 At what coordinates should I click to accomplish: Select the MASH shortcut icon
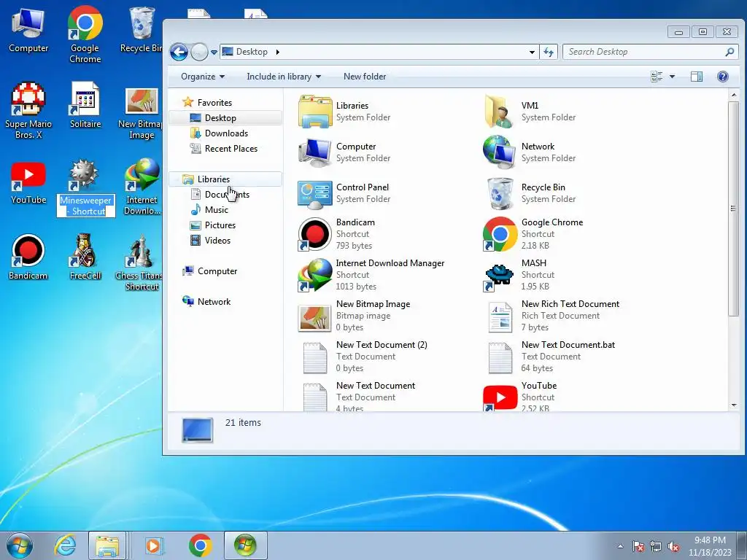pyautogui.click(x=499, y=275)
